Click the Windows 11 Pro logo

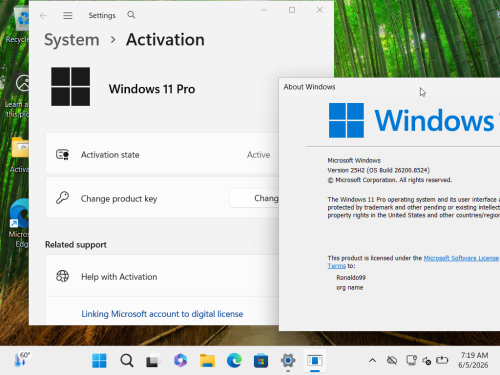pos(70,87)
